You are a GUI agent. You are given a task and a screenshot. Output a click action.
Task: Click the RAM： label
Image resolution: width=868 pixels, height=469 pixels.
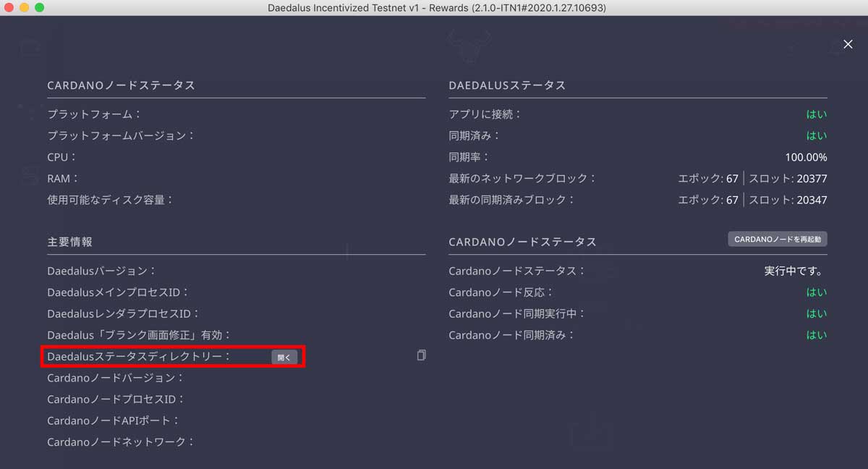point(63,178)
